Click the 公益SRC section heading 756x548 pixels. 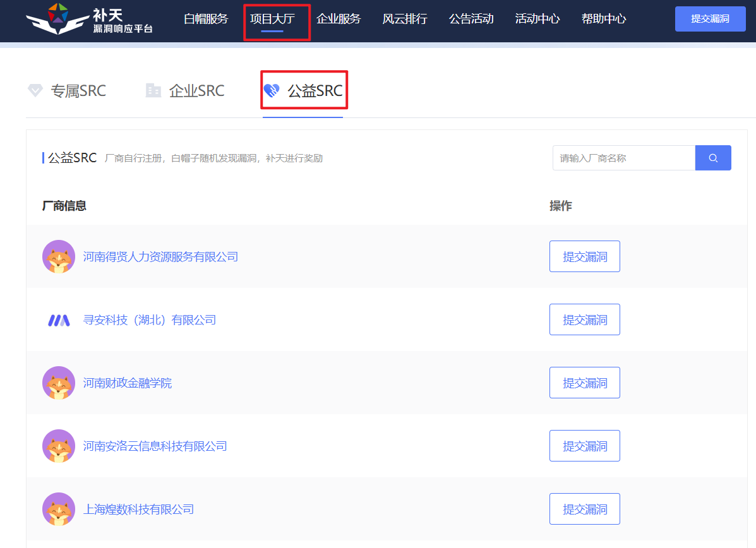tap(73, 158)
